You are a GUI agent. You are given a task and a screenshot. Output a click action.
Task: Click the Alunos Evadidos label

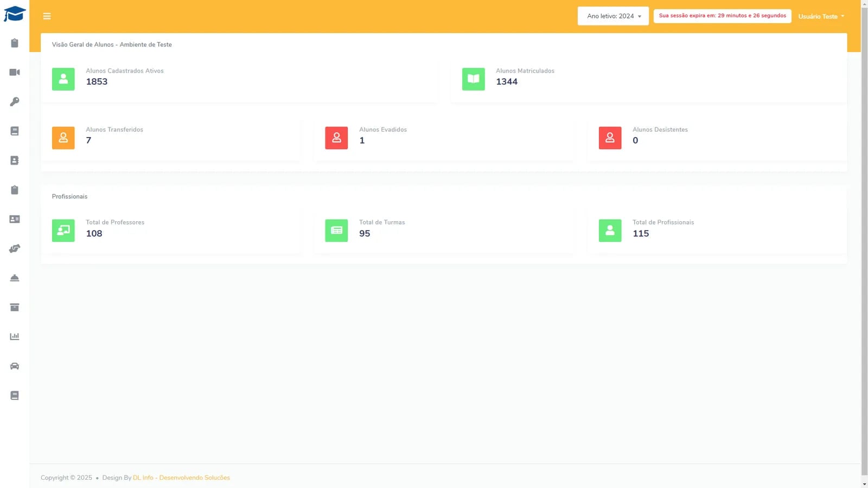pos(383,130)
